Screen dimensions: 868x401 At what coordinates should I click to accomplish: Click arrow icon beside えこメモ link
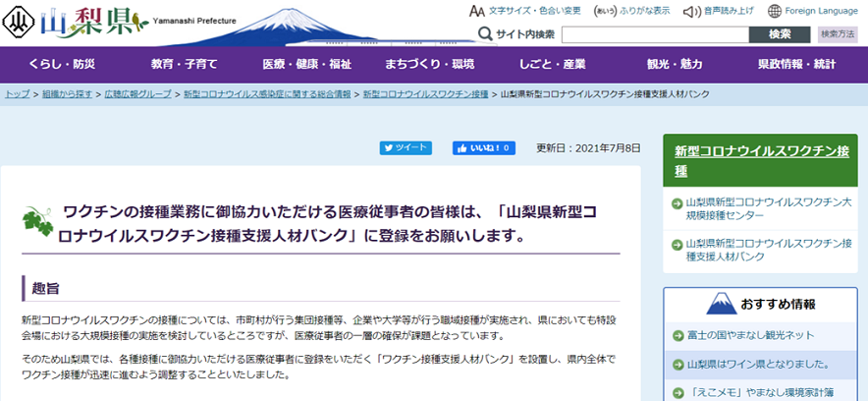point(678,394)
